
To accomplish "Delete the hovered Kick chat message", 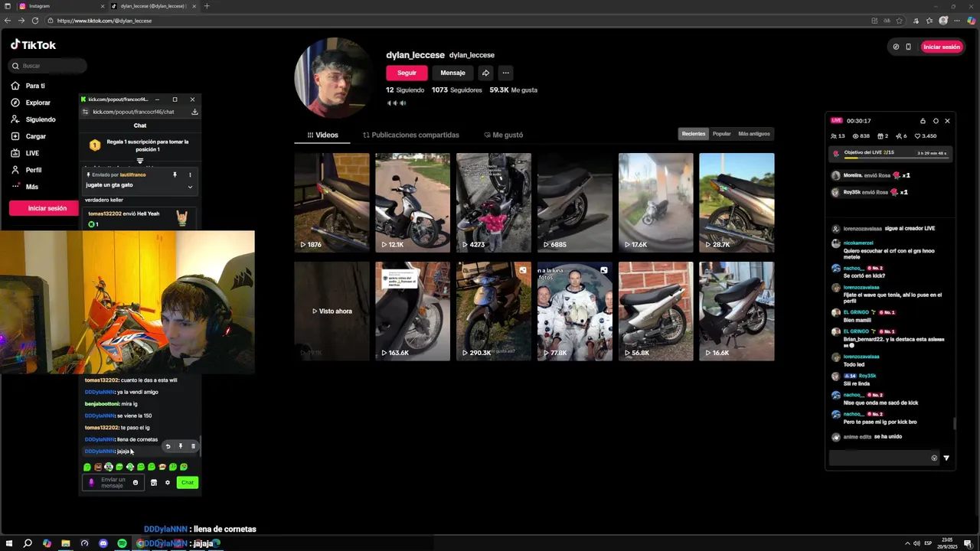I will tap(193, 446).
